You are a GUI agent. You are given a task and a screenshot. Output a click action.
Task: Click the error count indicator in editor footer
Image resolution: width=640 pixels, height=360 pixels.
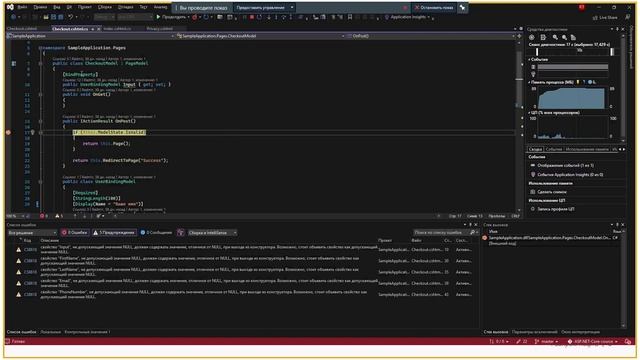[44, 216]
